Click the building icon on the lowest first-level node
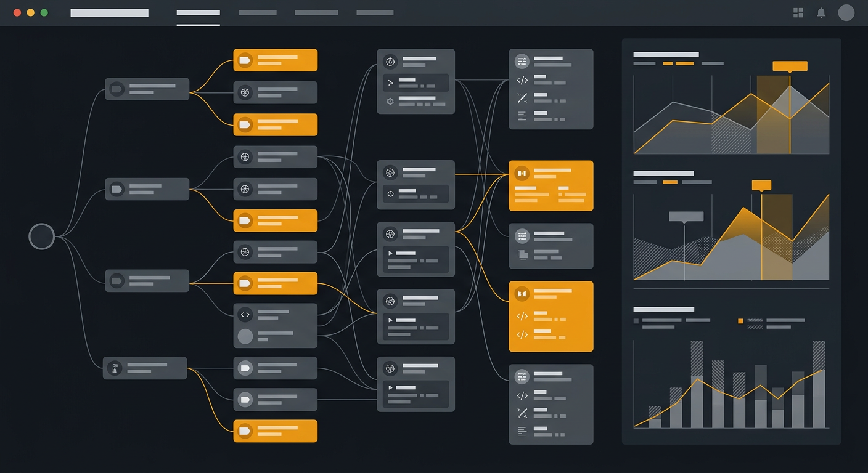 (114, 368)
